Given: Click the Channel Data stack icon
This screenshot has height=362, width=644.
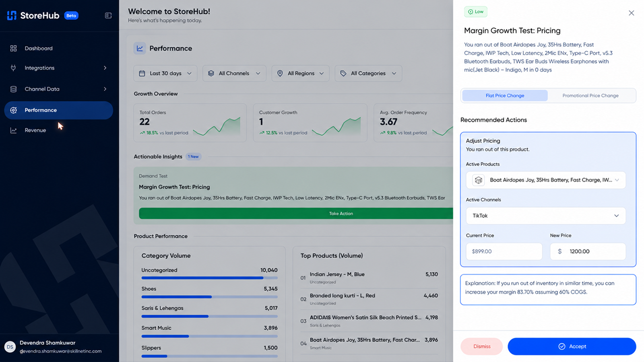Looking at the screenshot, I should 13,89.
